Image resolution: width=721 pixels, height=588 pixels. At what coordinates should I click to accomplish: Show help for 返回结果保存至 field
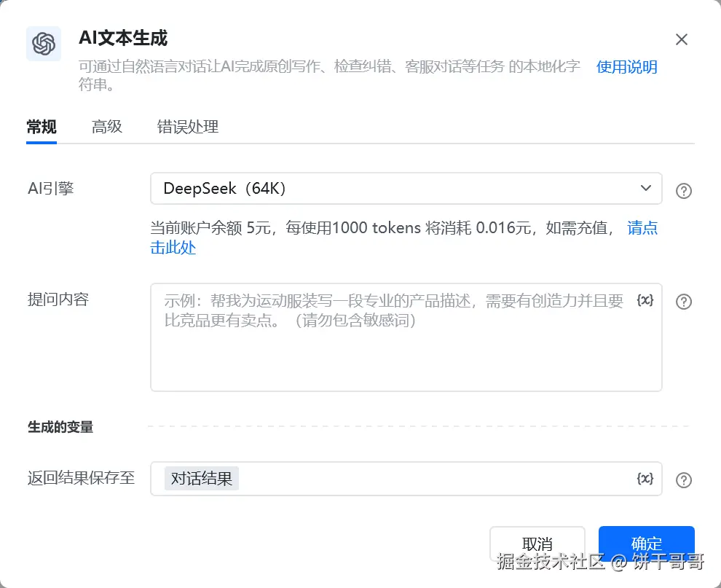coord(684,480)
